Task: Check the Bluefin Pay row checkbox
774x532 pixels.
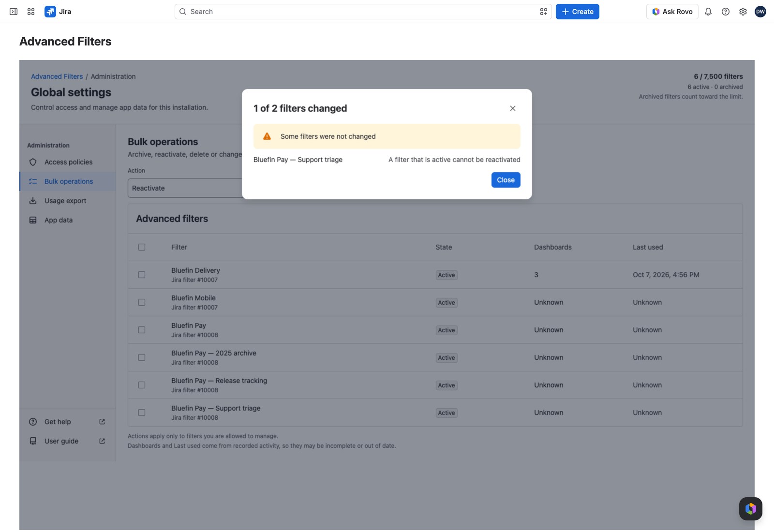Action: click(x=142, y=330)
